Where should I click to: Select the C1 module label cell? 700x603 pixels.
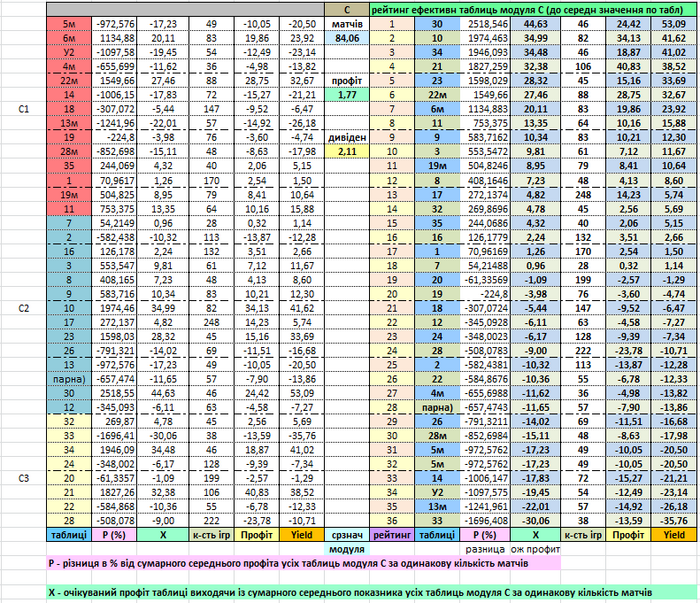[24, 109]
